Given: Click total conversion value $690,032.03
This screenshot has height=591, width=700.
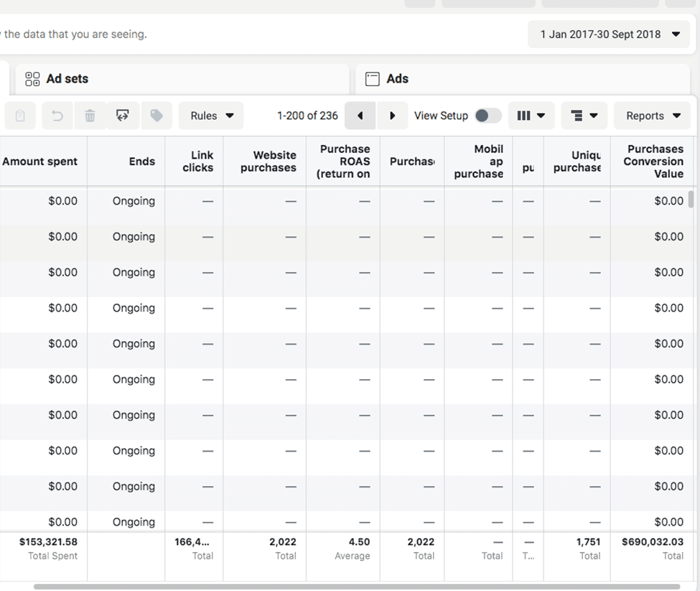Looking at the screenshot, I should (x=653, y=542).
